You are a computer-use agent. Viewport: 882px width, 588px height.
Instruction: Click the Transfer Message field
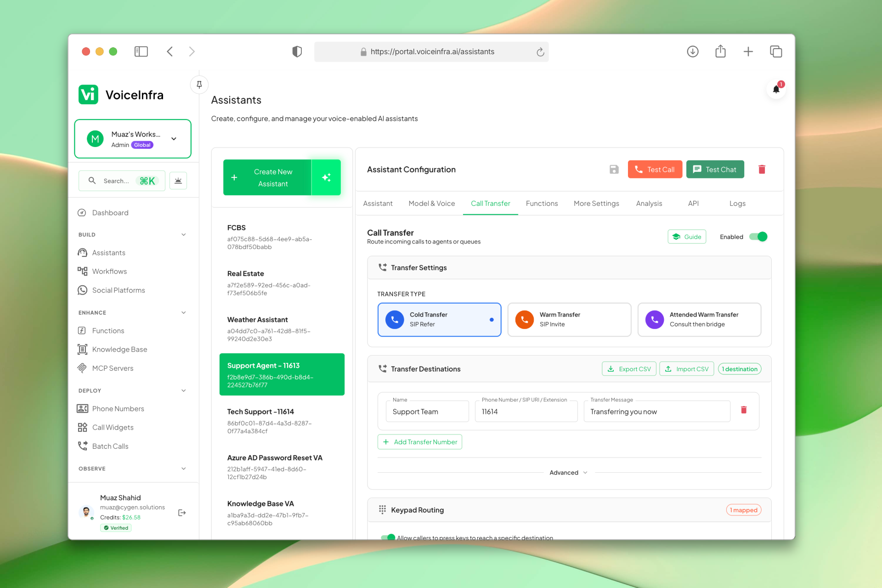(657, 412)
